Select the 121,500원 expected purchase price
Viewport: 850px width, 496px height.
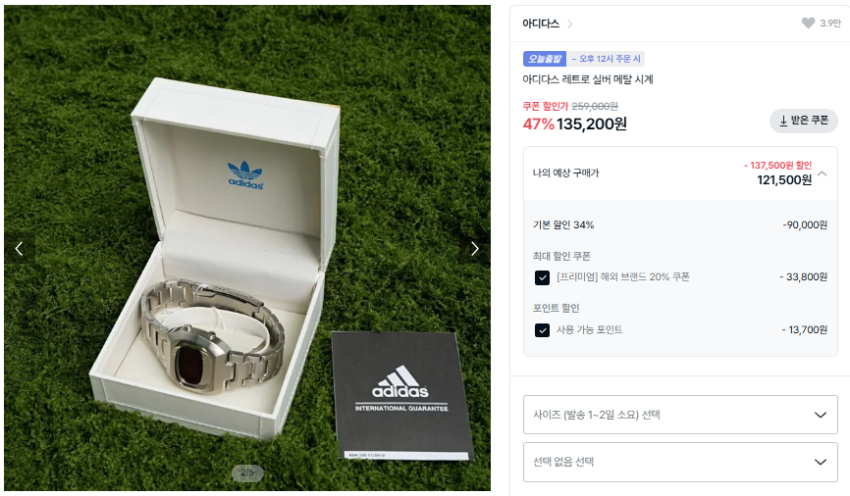point(784,180)
